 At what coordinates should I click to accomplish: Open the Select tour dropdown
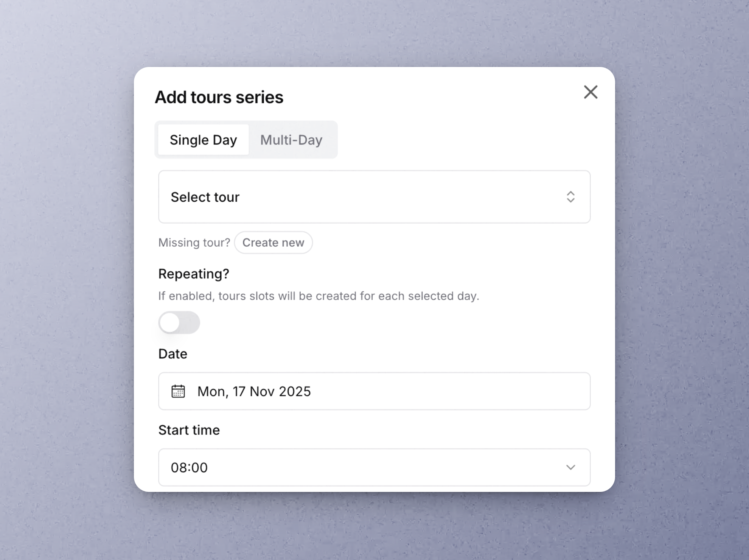374,197
